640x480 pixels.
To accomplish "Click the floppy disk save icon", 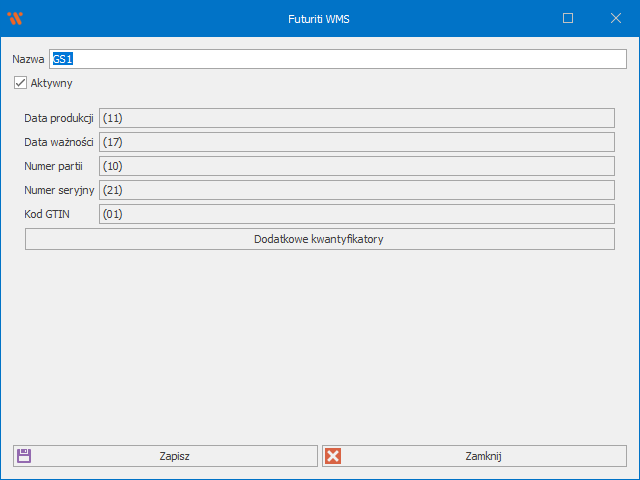I will (x=24, y=456).
